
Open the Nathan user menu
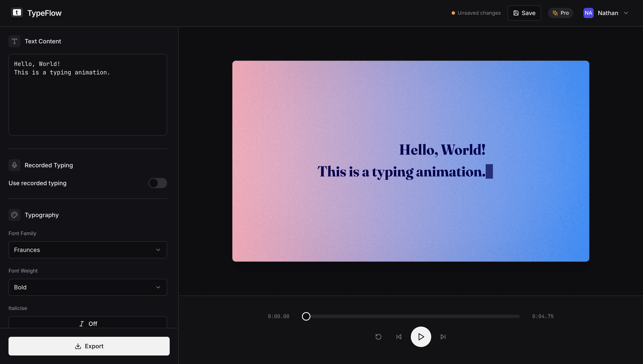tap(609, 13)
